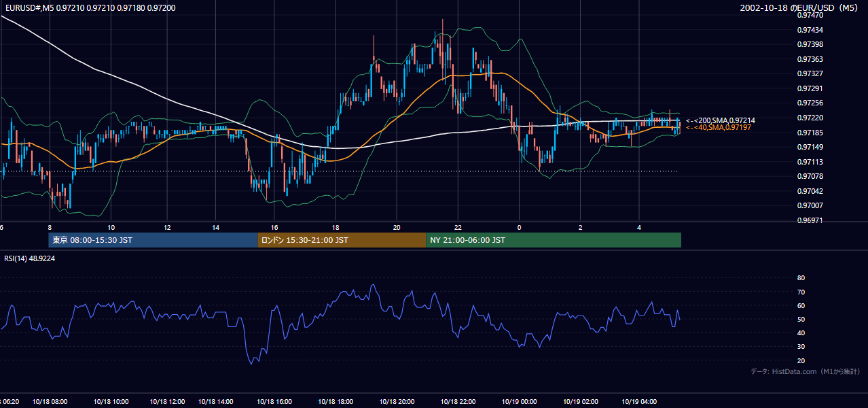Click price axis value 0.97185
The height and width of the screenshot is (408, 868).
tap(810, 133)
